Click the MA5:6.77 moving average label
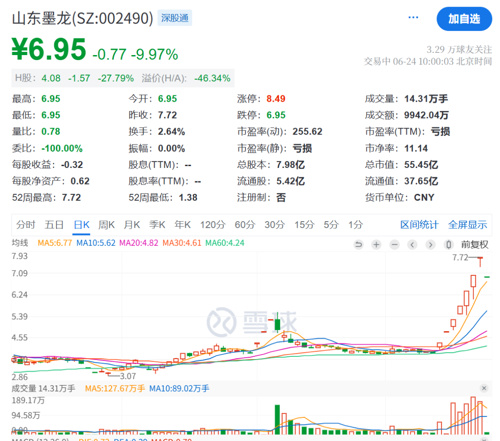500x441 pixels. pos(55,243)
